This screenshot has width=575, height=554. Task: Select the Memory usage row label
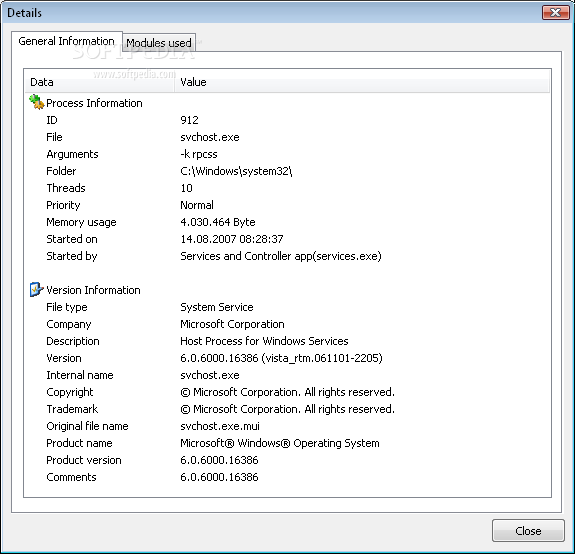coord(81,222)
